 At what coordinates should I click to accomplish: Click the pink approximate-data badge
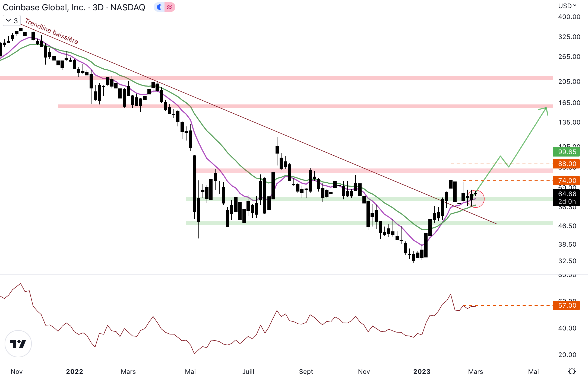point(170,7)
